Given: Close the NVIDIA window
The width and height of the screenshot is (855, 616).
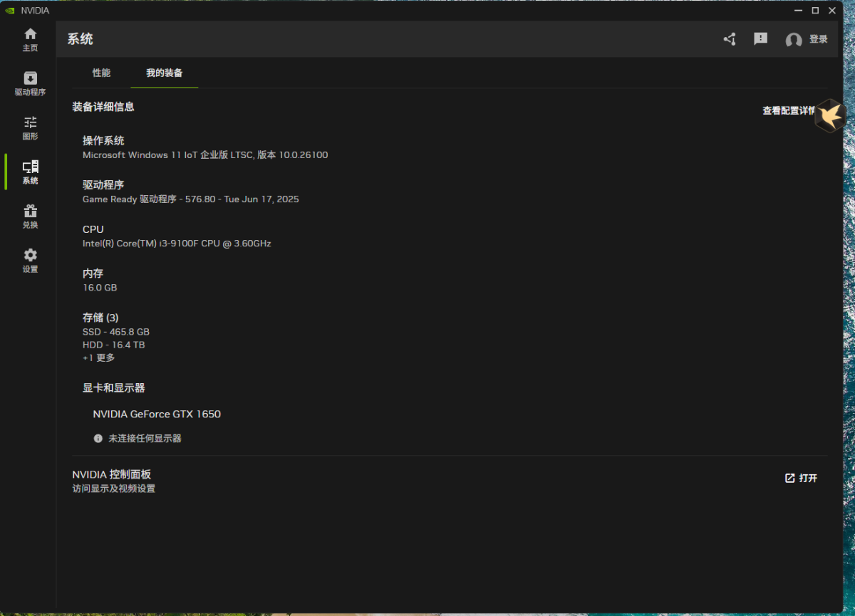Looking at the screenshot, I should point(834,10).
